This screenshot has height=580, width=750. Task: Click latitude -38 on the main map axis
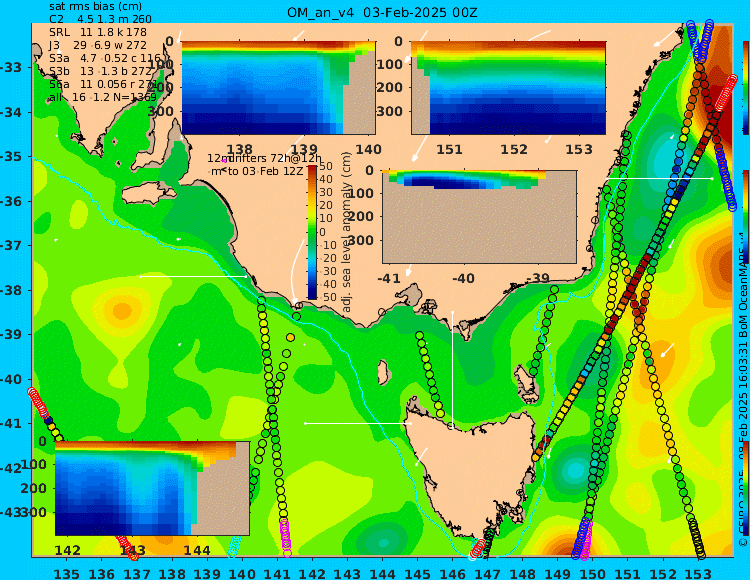tap(11, 290)
